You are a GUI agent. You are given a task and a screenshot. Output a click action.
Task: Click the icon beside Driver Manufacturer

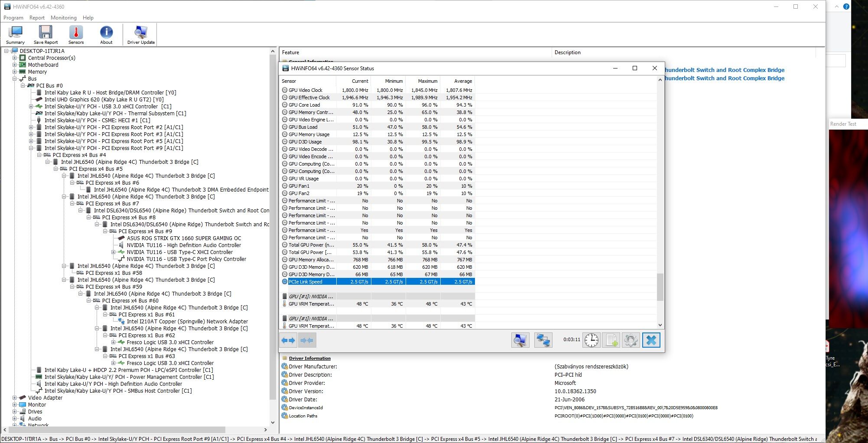point(285,366)
